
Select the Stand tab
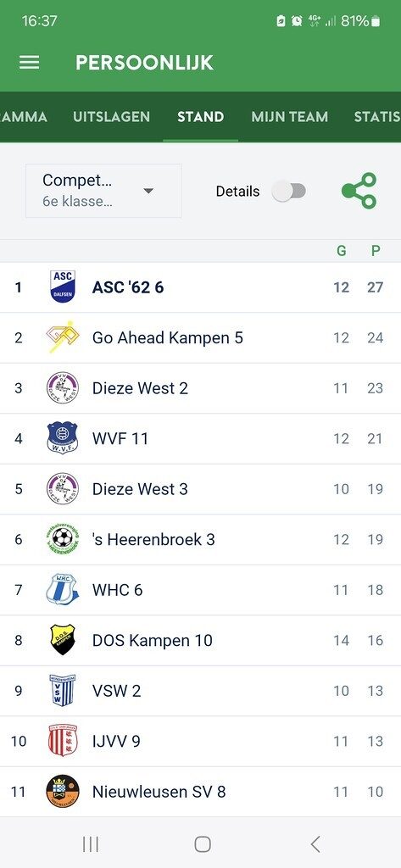coord(200,117)
